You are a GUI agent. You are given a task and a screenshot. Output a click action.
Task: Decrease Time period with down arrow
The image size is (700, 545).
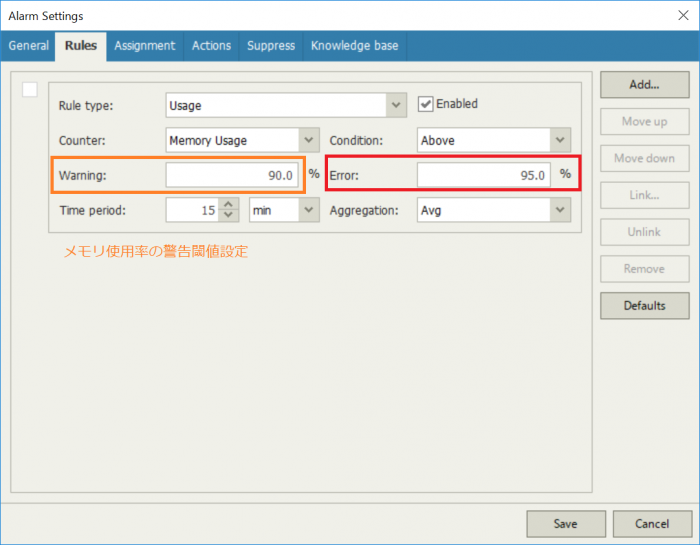pos(229,216)
